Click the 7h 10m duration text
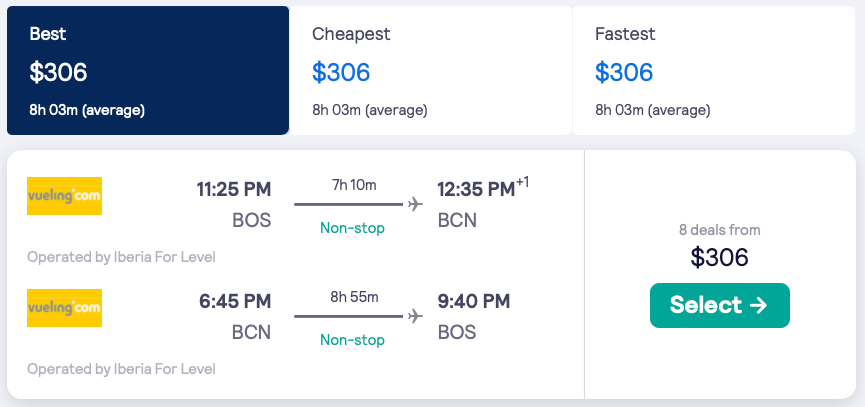Viewport: 865px width, 407px height. (354, 184)
